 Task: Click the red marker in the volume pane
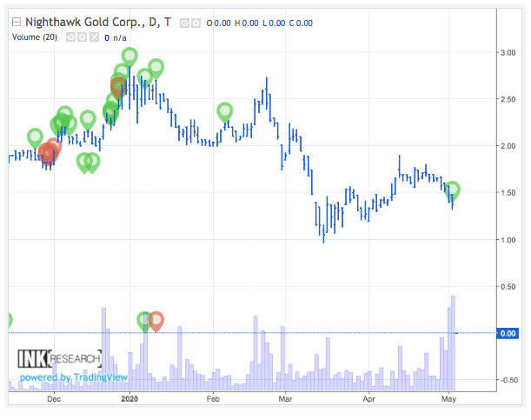156,321
